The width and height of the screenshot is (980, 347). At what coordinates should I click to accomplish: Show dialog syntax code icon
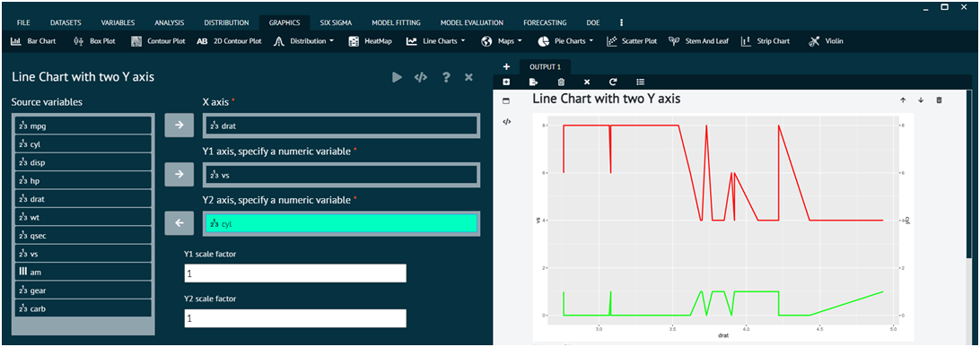(x=421, y=77)
